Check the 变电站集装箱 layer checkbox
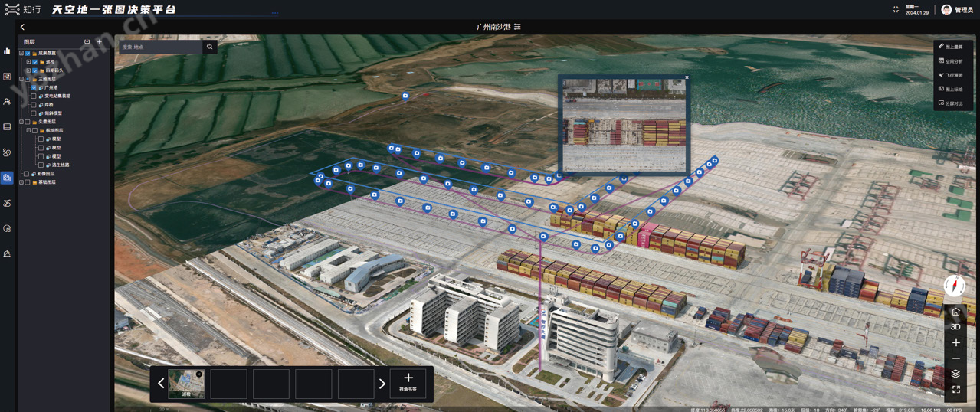 coord(34,96)
